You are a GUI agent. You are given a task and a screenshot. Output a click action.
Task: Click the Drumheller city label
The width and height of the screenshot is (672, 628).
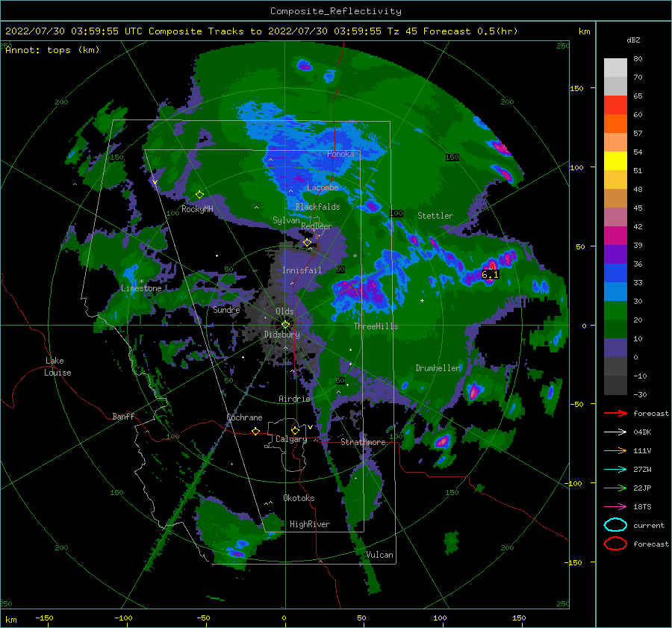click(438, 368)
